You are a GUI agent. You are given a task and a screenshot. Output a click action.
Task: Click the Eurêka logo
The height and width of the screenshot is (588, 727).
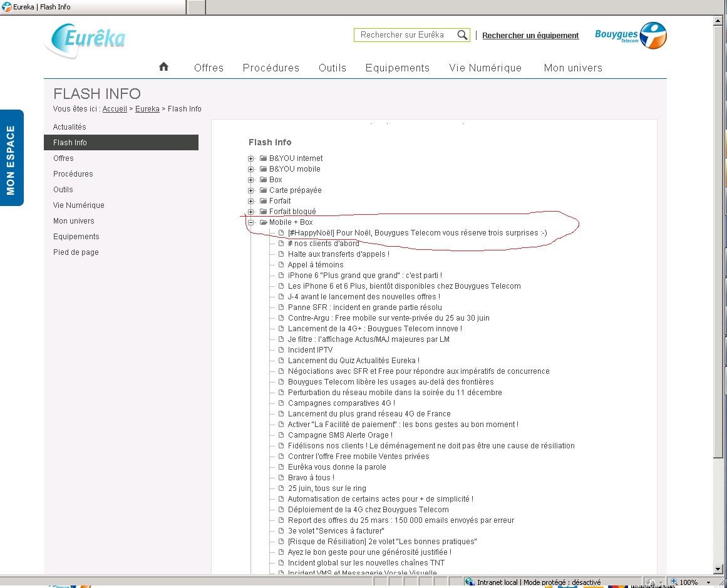click(86, 40)
